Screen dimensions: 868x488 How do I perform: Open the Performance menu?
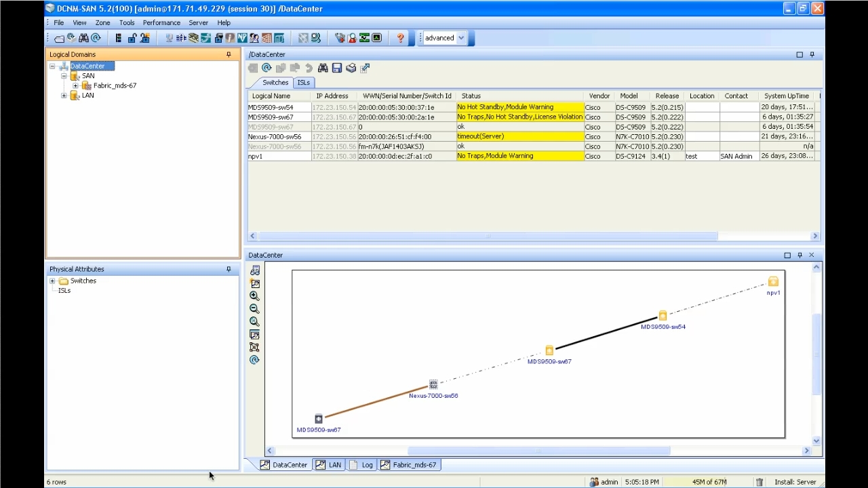point(161,22)
